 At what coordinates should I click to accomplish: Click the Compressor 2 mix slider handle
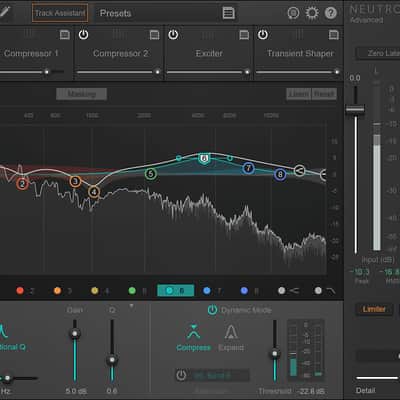point(157,72)
